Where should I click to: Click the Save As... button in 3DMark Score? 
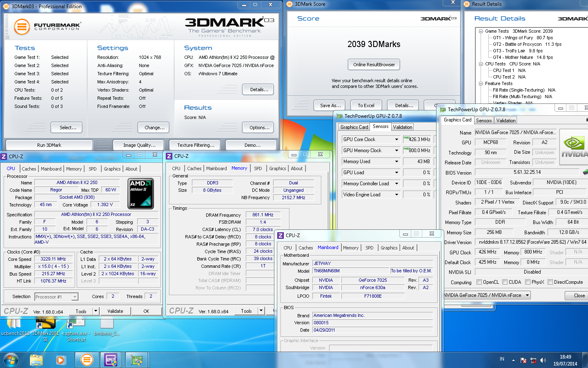coord(330,105)
